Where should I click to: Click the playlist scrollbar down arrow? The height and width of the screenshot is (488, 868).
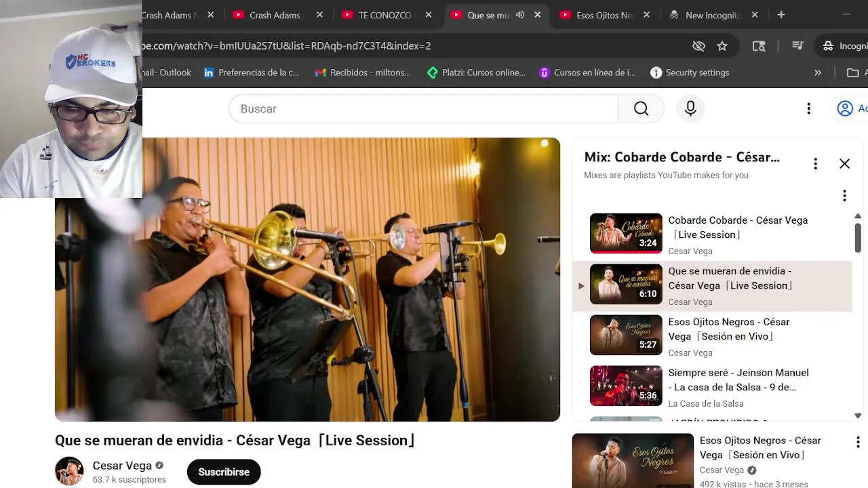[858, 415]
